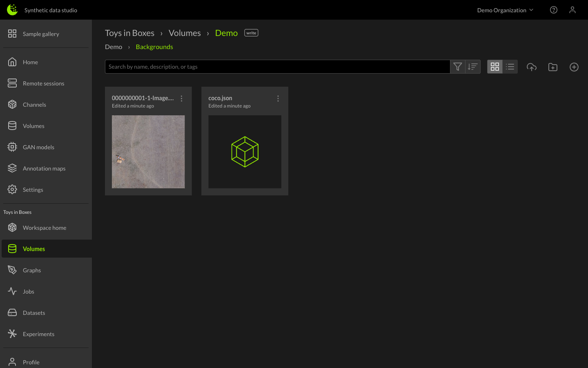Open the user account icon
Image resolution: width=588 pixels, height=368 pixels.
point(572,10)
